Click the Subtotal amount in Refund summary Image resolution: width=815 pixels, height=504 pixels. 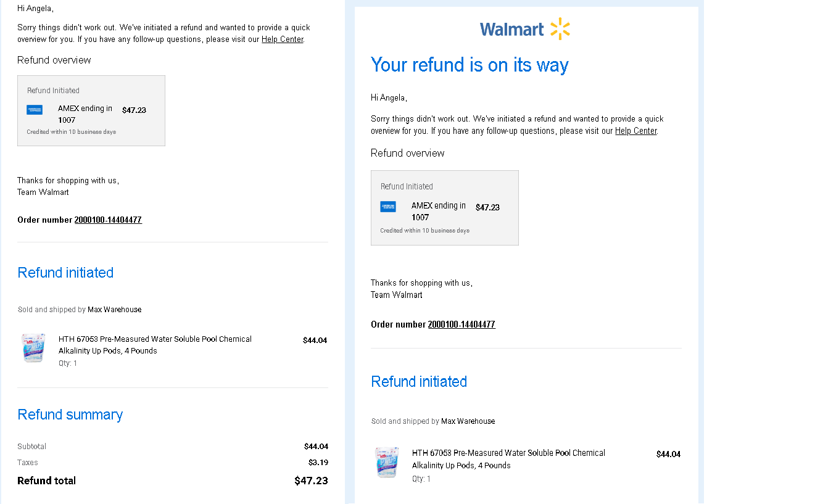(x=316, y=446)
